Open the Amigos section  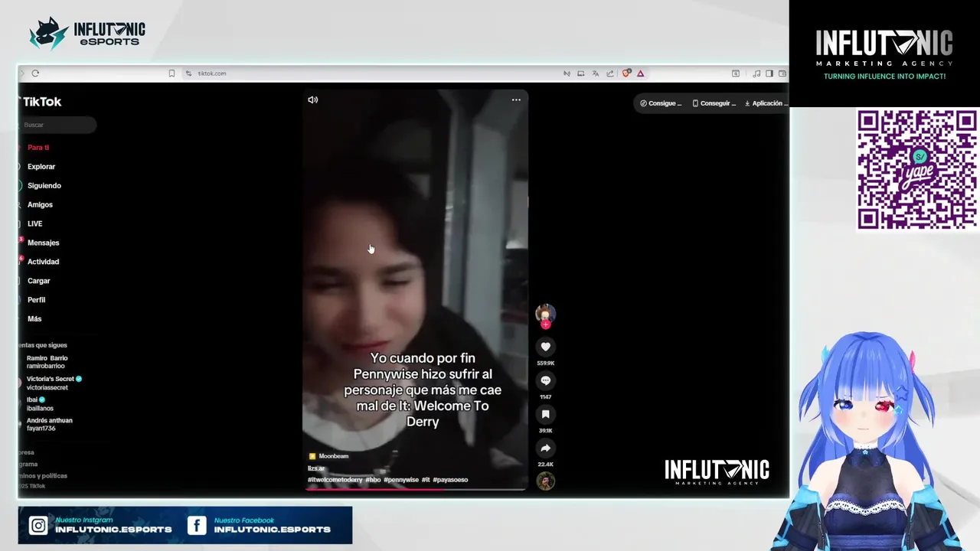point(40,204)
